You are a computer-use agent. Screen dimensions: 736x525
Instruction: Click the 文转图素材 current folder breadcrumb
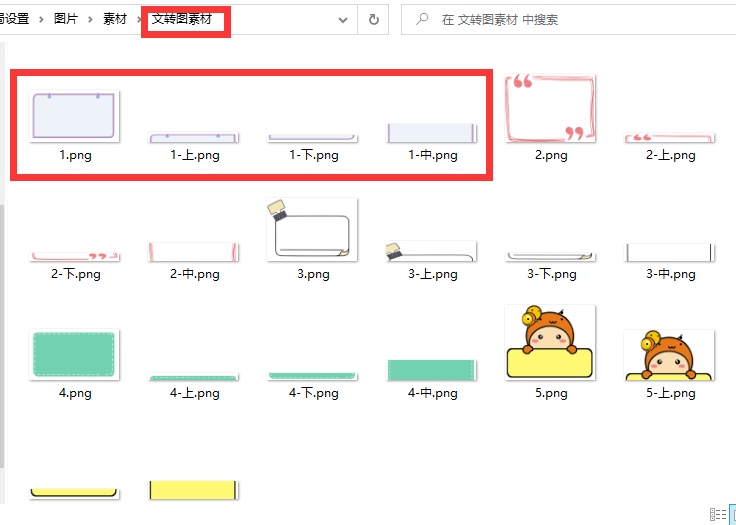182,19
